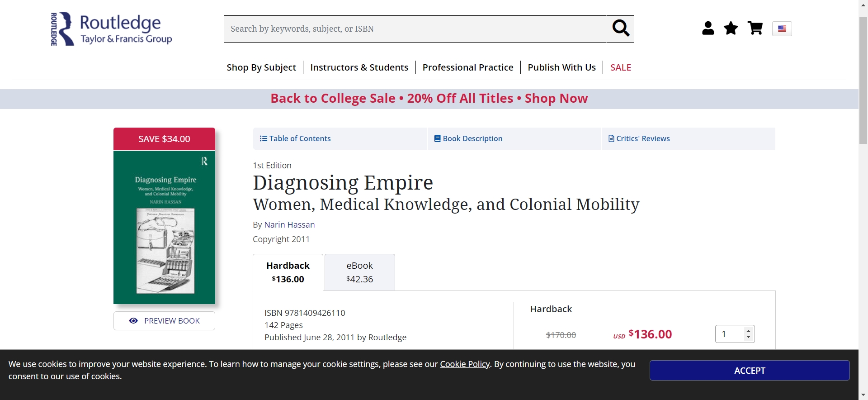The width and height of the screenshot is (868, 400).
Task: Click the search magnifier icon
Action: click(x=620, y=29)
